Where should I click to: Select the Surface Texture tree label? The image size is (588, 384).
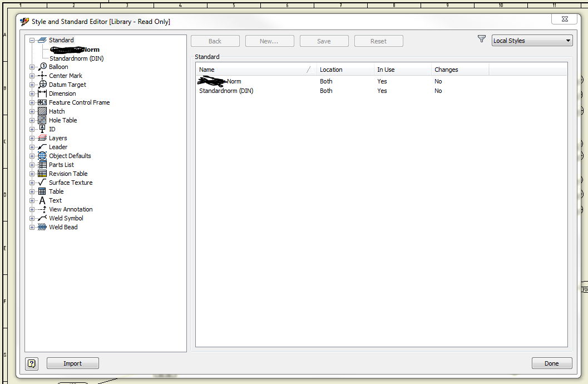tap(71, 183)
